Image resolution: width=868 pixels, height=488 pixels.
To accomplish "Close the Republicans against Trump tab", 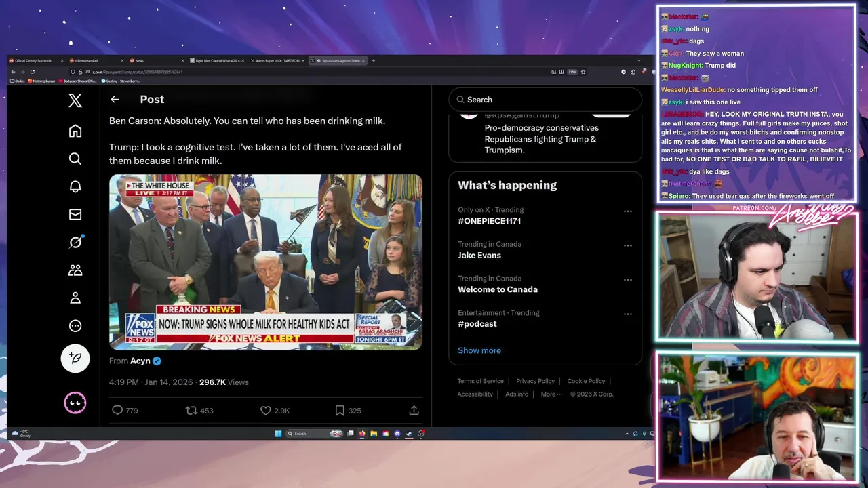I will (363, 61).
